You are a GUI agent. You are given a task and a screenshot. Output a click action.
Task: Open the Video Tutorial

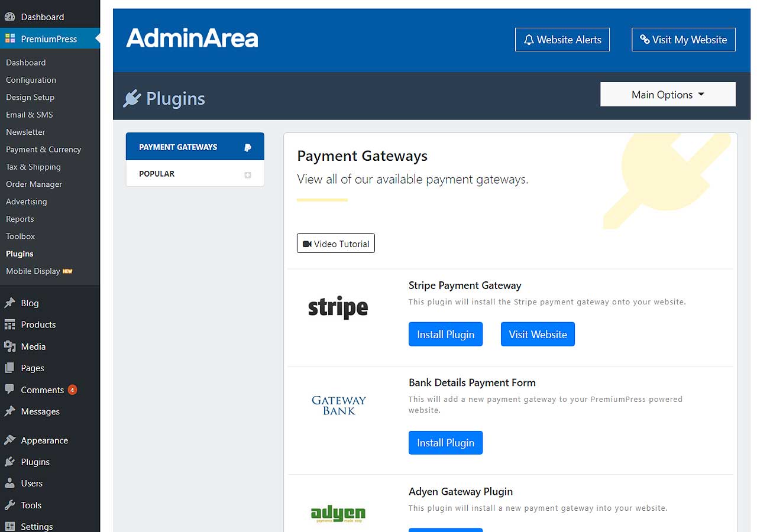[335, 244]
